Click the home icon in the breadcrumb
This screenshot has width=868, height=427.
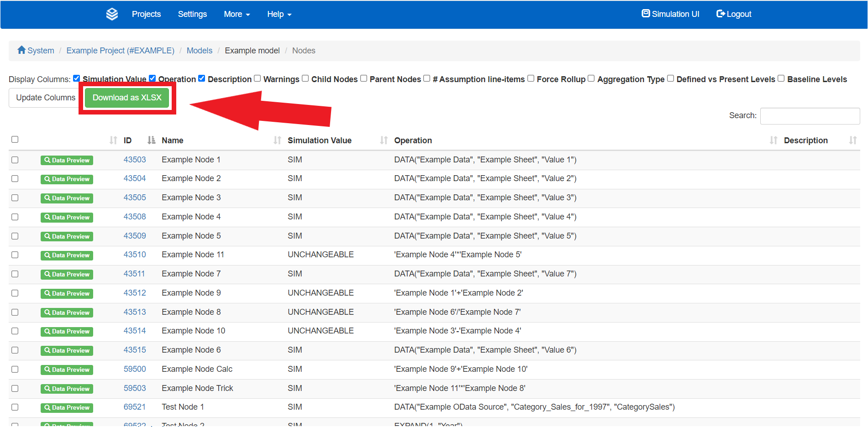(21, 50)
